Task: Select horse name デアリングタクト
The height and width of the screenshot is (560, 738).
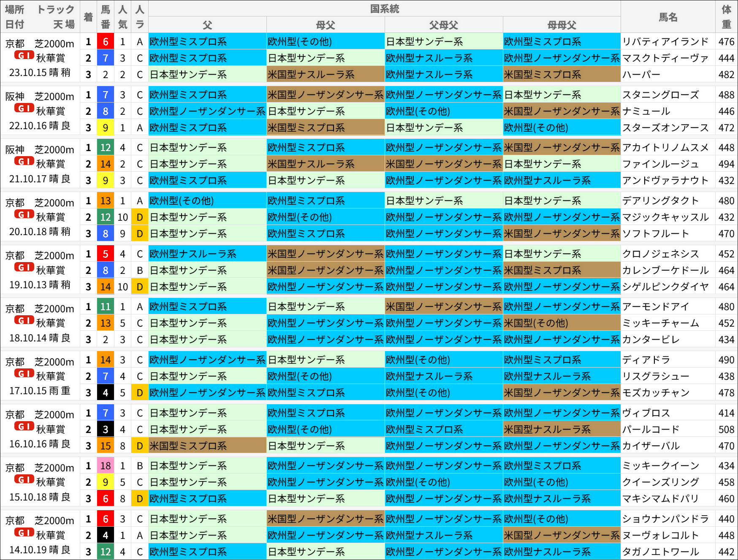Action: [661, 201]
